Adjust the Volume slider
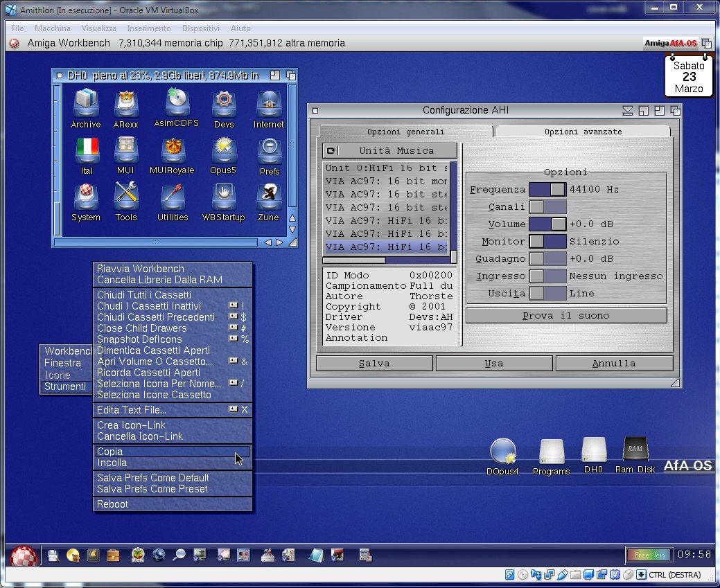 (547, 224)
